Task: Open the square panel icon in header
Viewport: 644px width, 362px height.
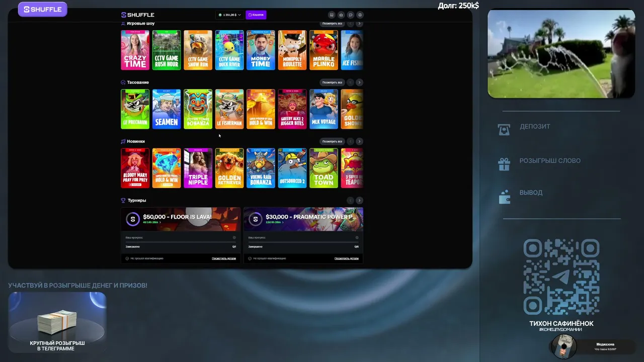Action: point(332,15)
